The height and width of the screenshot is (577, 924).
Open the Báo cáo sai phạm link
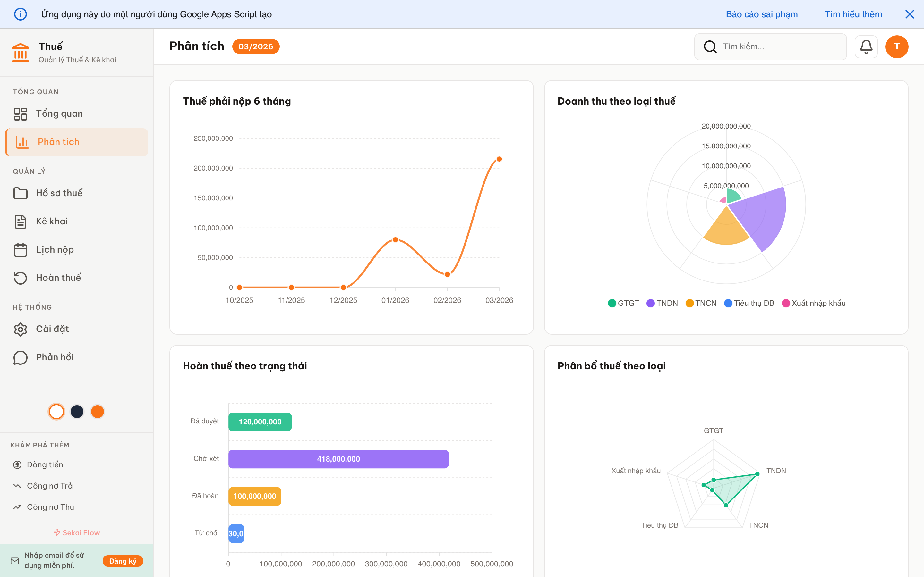(761, 14)
